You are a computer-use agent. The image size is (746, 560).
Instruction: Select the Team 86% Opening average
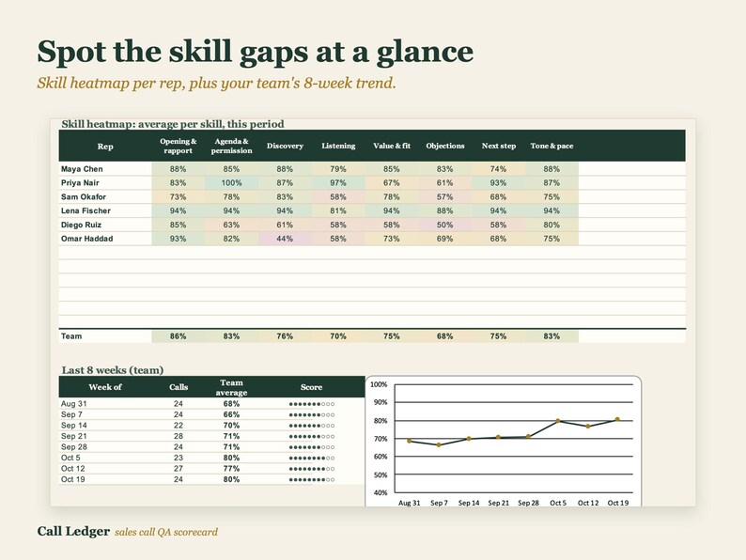pyautogui.click(x=178, y=335)
